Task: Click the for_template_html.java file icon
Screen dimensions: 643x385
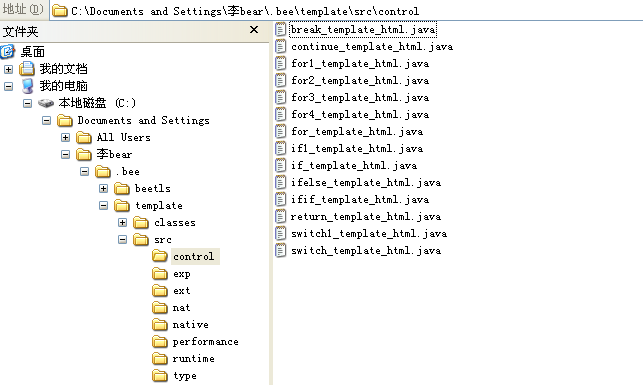Action: tap(280, 132)
